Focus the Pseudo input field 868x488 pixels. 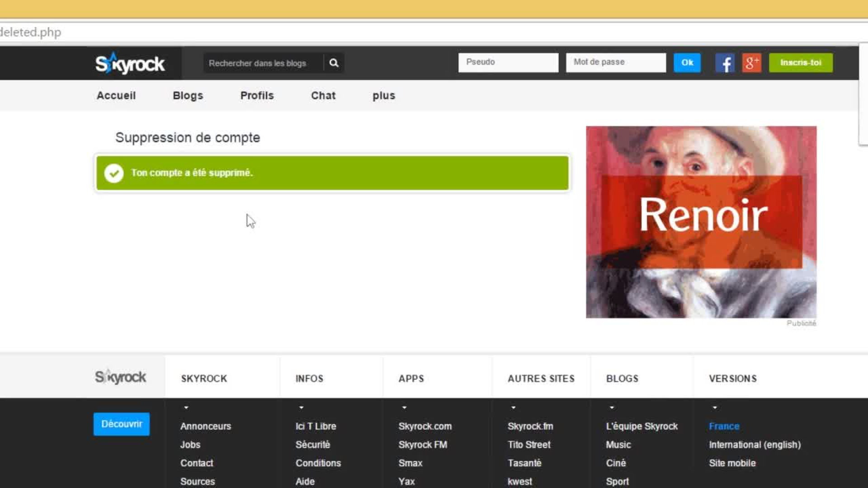point(508,62)
